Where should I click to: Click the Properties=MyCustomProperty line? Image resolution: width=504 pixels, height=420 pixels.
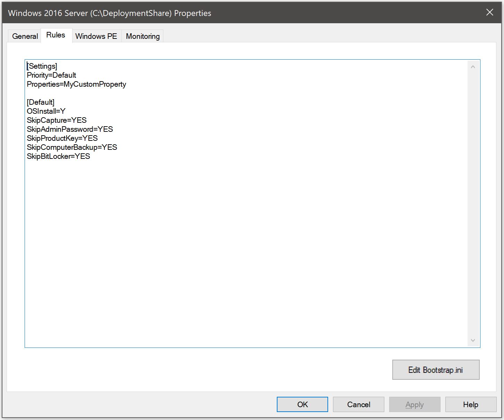pyautogui.click(x=77, y=84)
